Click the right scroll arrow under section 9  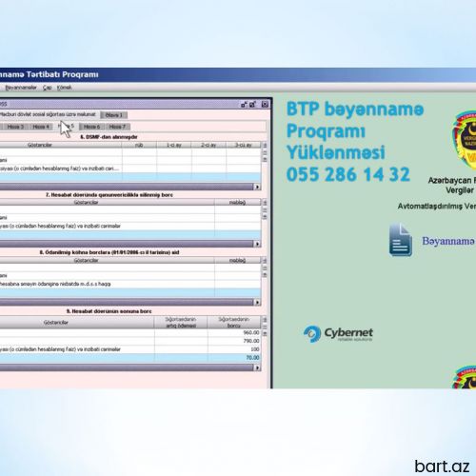pyautogui.click(x=258, y=367)
